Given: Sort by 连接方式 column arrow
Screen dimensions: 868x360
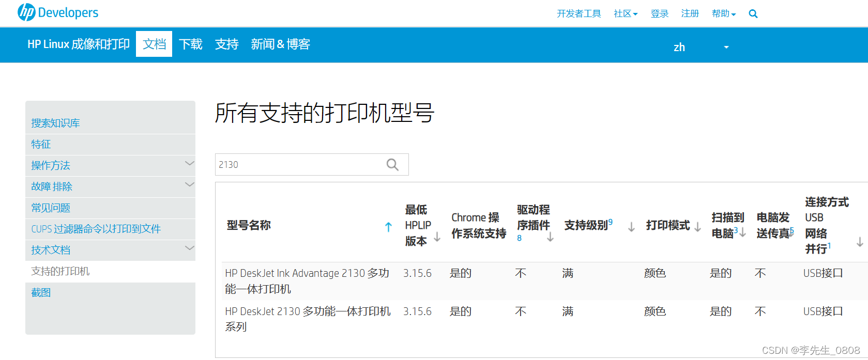Looking at the screenshot, I should pos(860,242).
